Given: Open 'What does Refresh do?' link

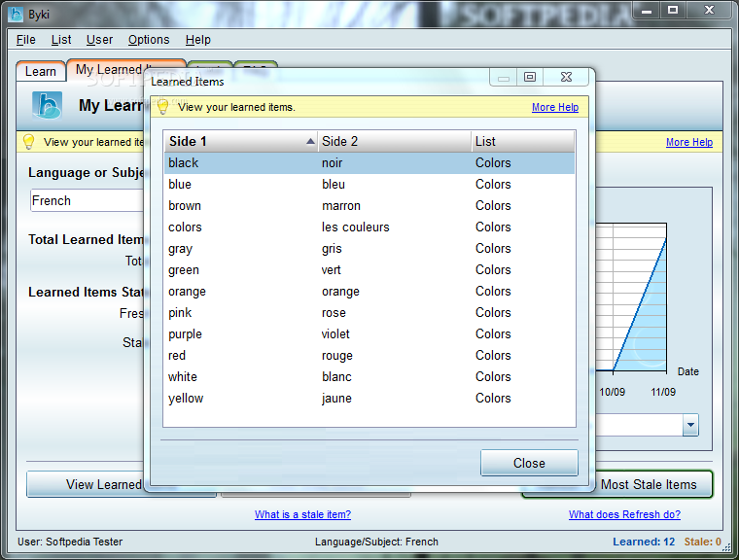Looking at the screenshot, I should (624, 514).
